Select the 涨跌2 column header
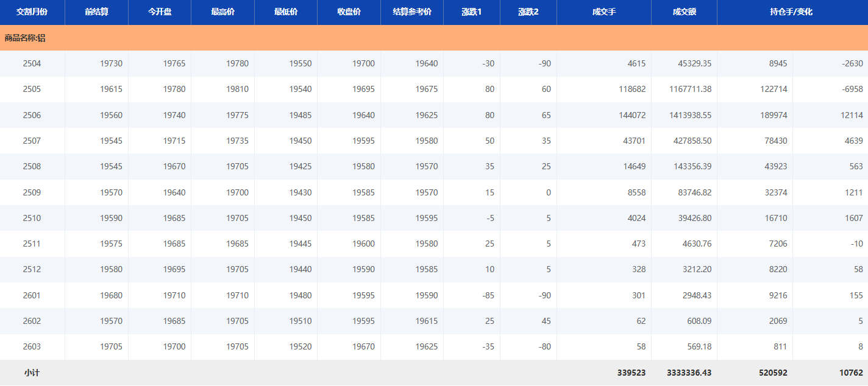Image resolution: width=868 pixels, height=386 pixels. point(528,12)
